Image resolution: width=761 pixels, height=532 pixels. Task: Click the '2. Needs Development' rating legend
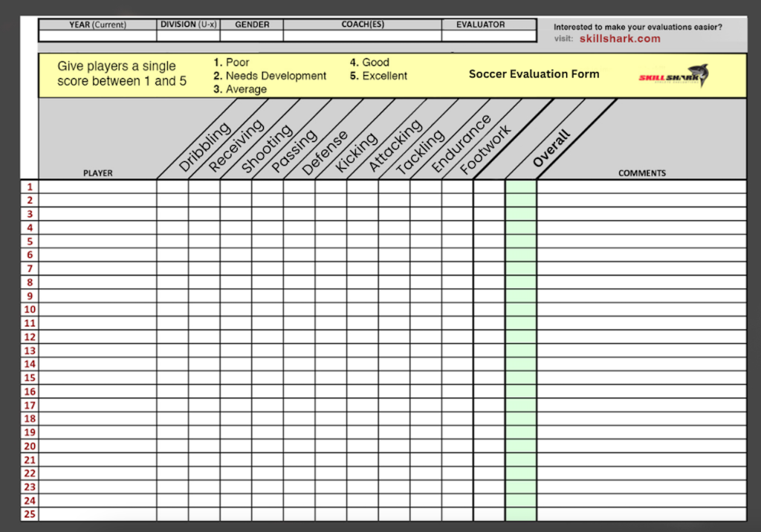pos(270,76)
